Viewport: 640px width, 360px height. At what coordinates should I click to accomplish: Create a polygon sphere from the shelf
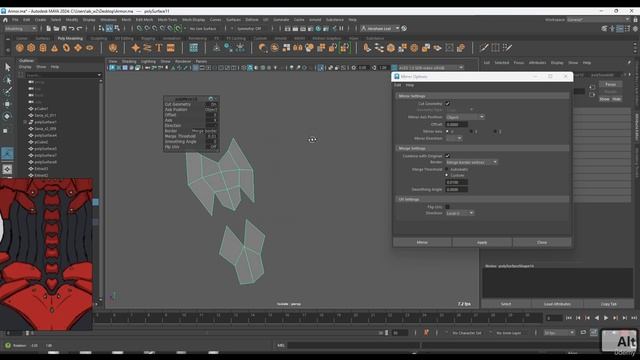tap(20, 48)
